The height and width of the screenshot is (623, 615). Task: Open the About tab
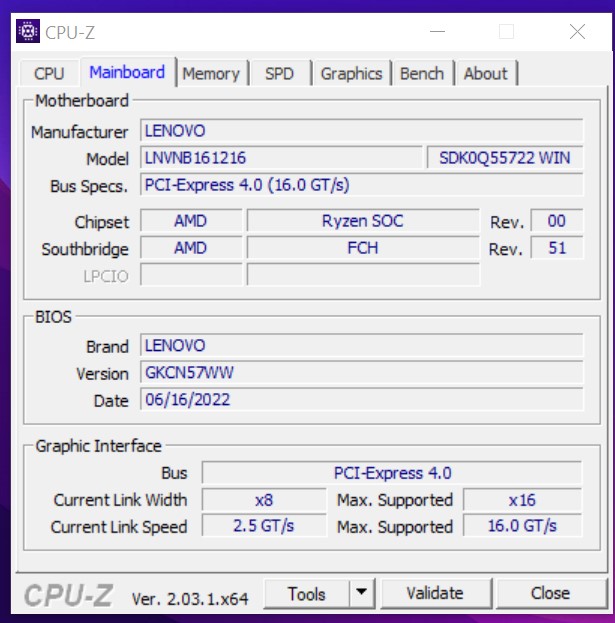[485, 74]
